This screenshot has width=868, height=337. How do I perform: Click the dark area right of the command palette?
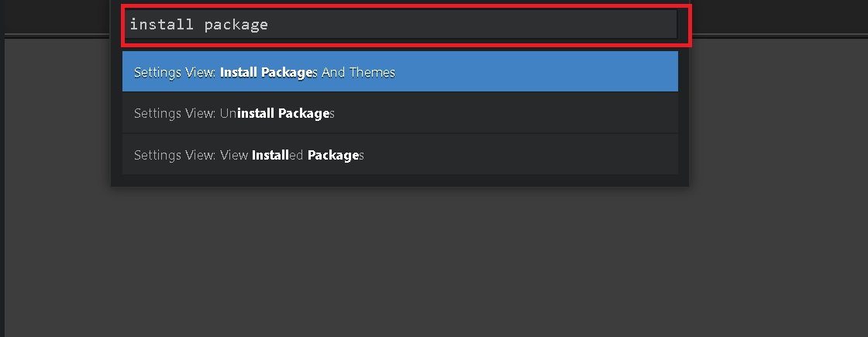point(775,155)
